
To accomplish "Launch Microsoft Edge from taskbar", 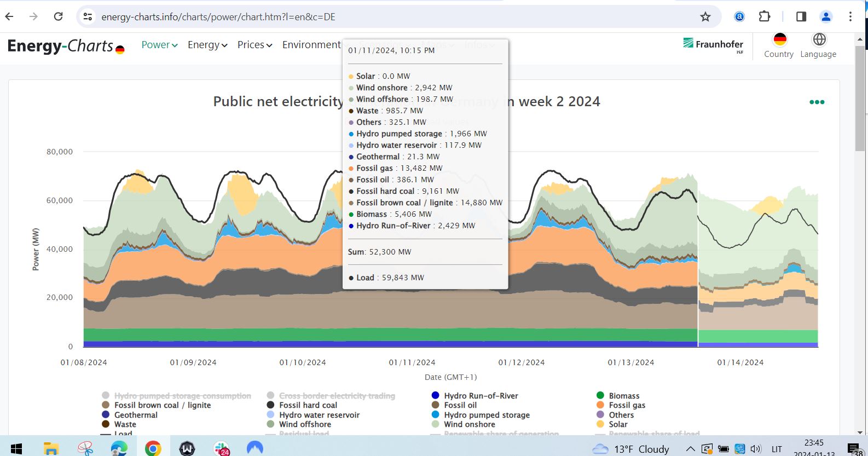I will tap(119, 449).
